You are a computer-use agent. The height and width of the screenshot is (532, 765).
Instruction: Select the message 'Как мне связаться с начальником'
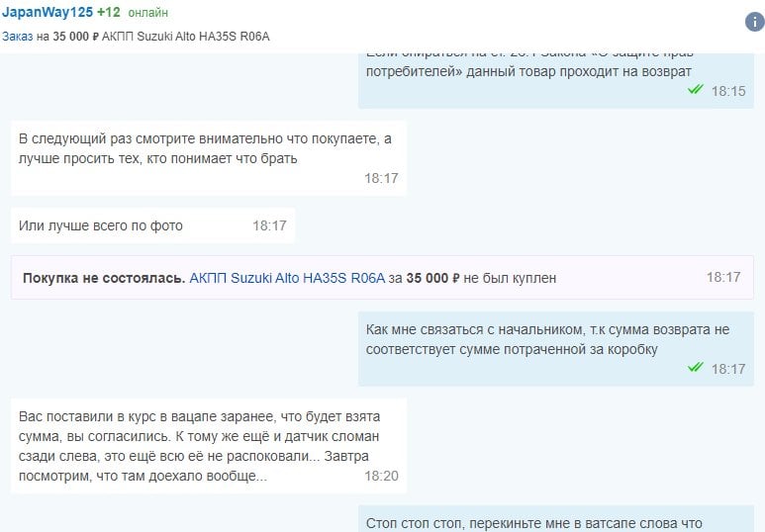[x=556, y=349]
